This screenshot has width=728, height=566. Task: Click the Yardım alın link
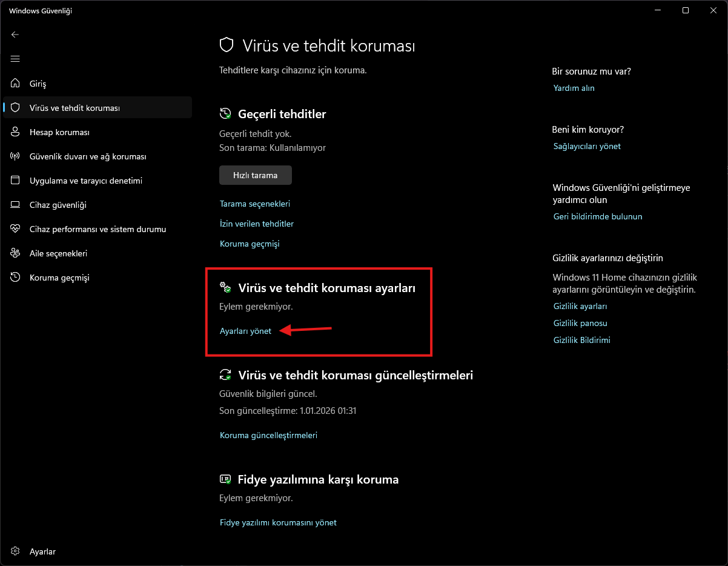pos(574,88)
